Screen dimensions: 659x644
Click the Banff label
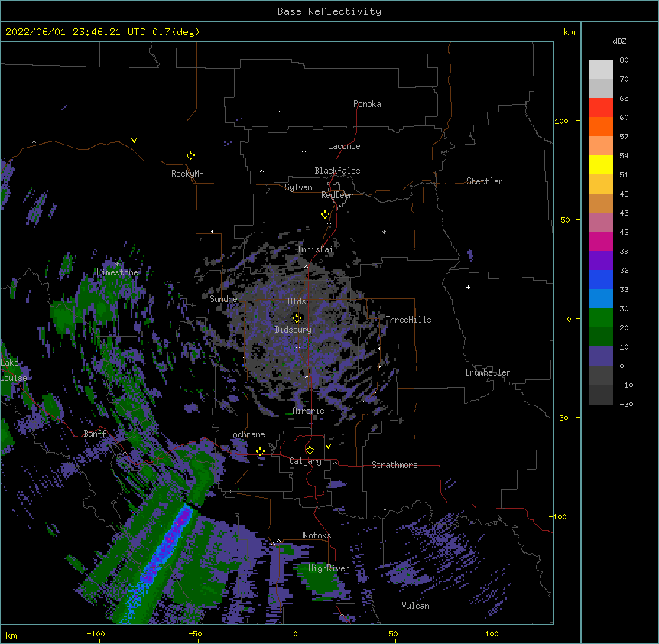(x=95, y=434)
